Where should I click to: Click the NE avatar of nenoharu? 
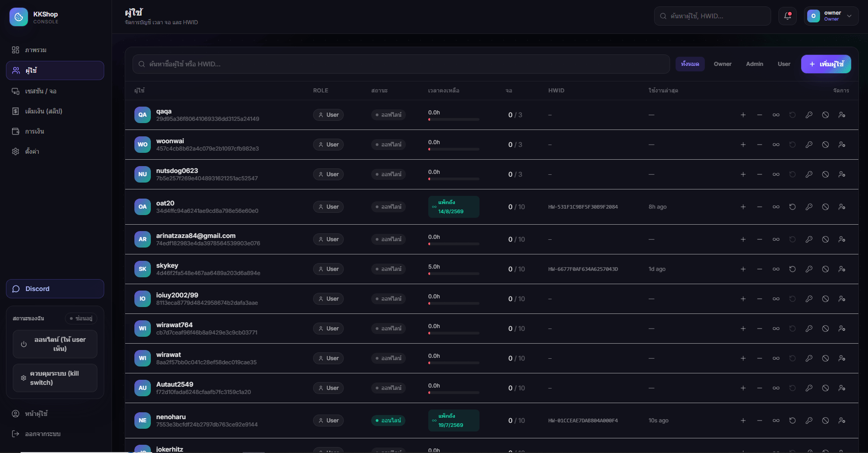[143, 421]
